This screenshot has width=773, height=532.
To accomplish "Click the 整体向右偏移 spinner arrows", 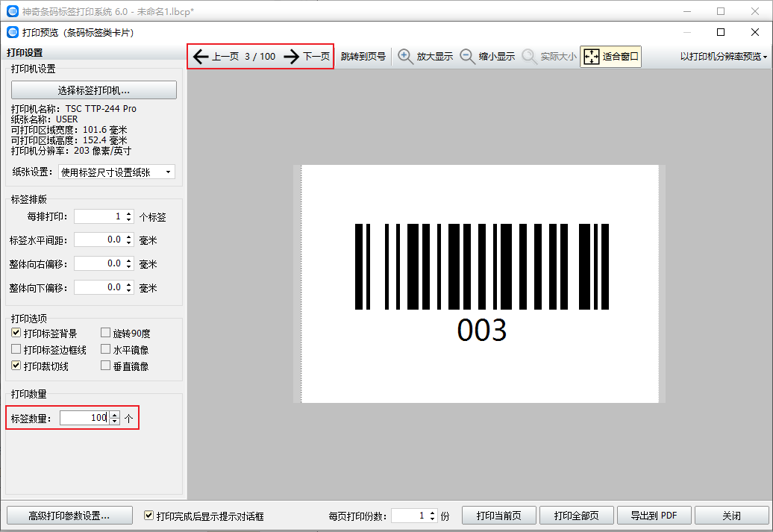I will coord(128,264).
